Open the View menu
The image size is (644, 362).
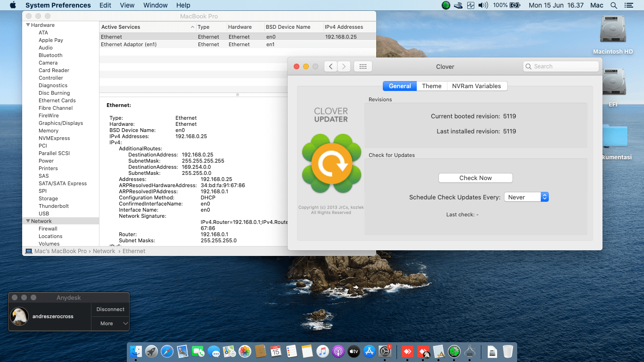click(x=127, y=5)
